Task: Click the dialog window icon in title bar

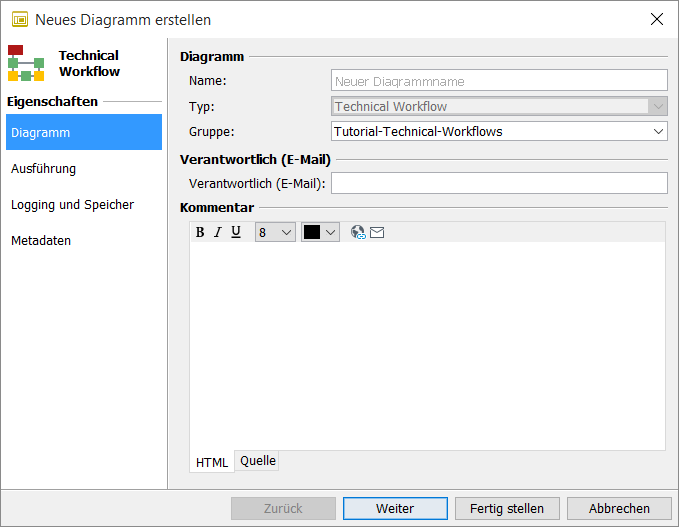Action: 19,19
